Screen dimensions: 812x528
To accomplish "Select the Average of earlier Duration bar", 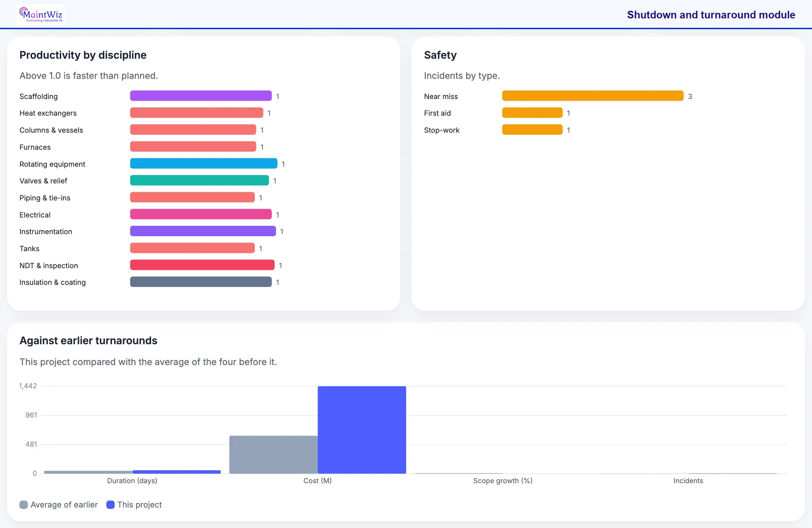I will tap(88, 472).
